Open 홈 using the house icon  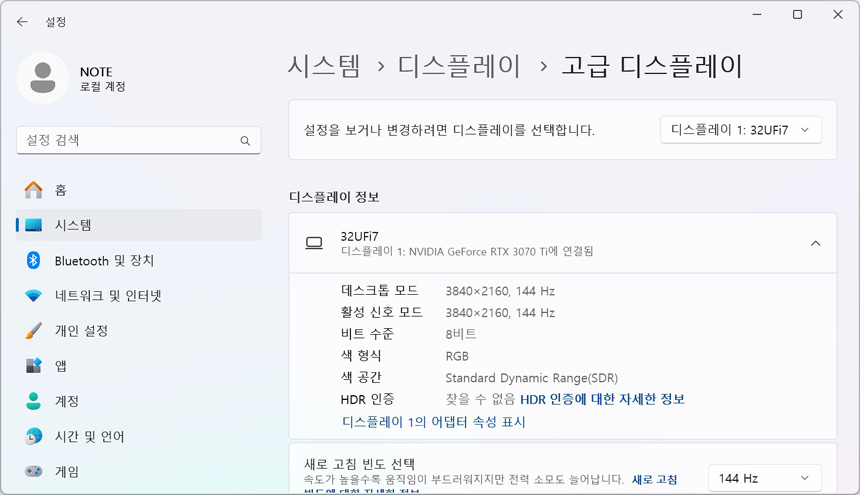(34, 190)
